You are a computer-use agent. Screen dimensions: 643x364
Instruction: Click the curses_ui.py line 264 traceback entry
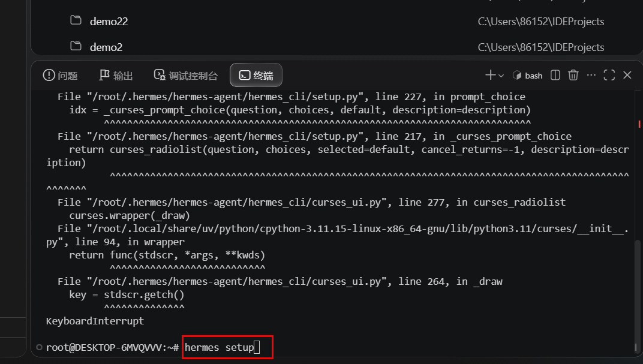[x=280, y=282]
